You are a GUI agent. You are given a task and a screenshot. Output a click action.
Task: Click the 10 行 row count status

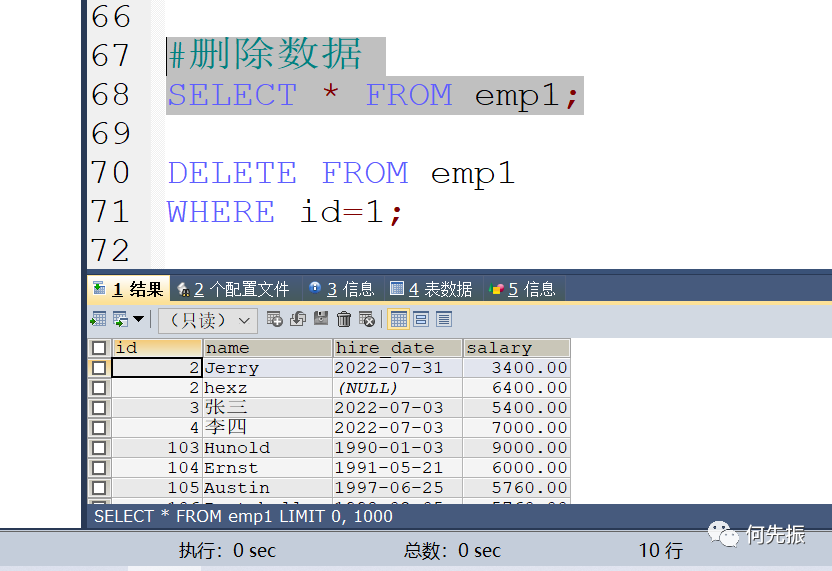click(661, 550)
